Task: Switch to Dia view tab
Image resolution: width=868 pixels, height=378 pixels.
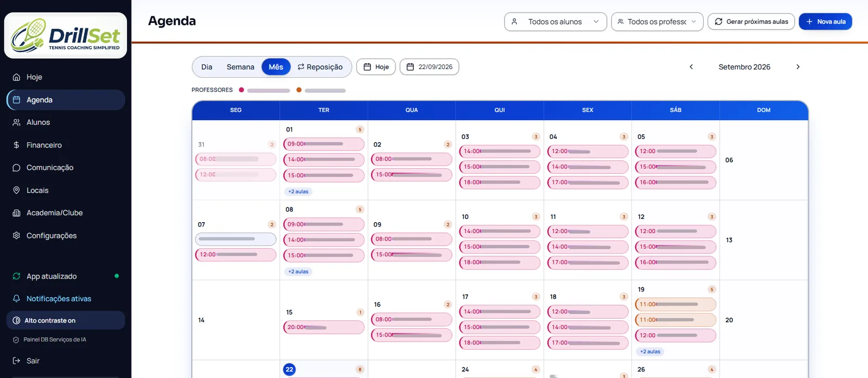Action: [207, 67]
